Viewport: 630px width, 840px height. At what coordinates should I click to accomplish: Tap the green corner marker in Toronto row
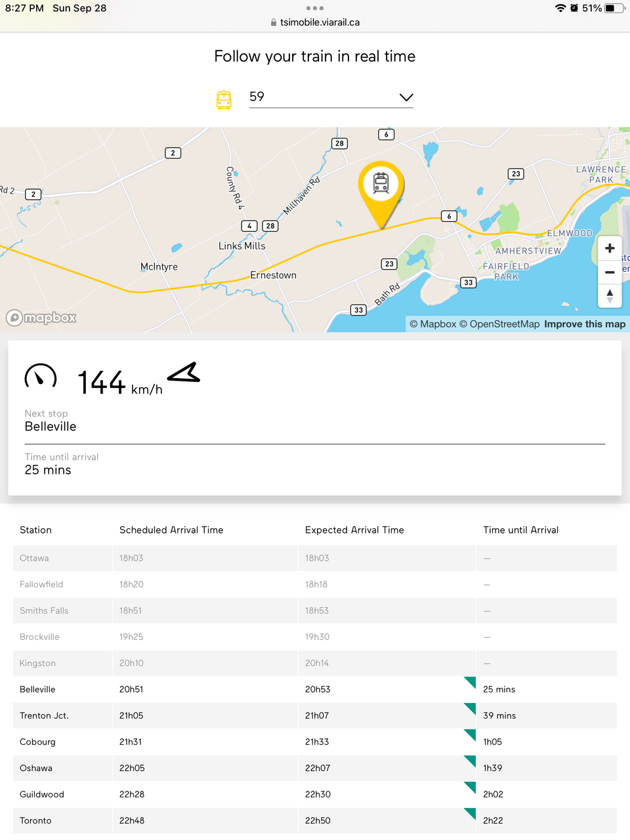[x=470, y=813]
